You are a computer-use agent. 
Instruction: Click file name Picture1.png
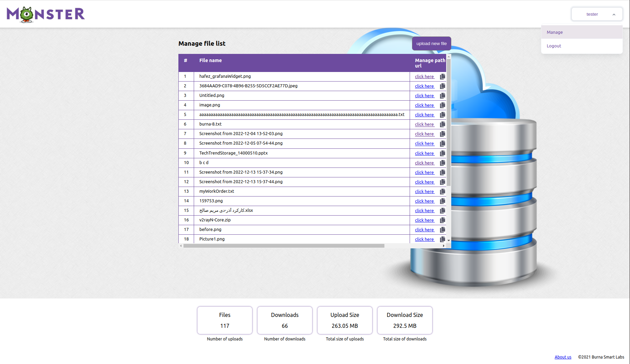[x=212, y=239]
